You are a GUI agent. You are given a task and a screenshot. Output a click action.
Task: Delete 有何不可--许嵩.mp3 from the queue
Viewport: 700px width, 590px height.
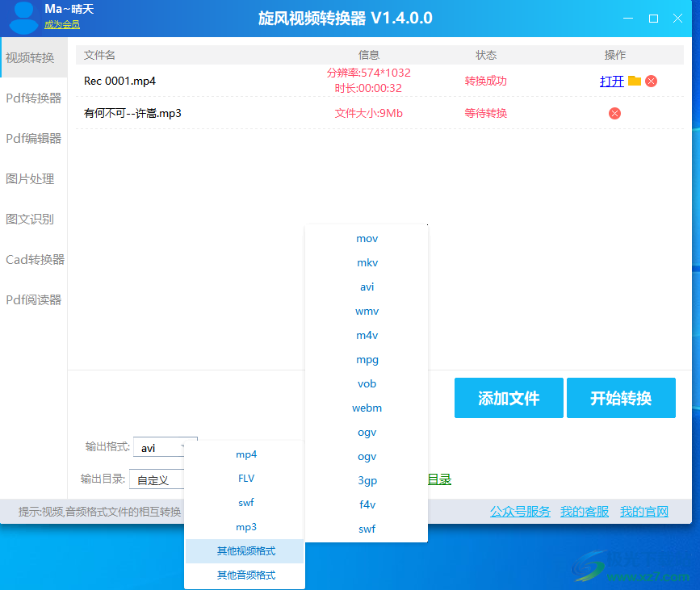[x=614, y=113]
